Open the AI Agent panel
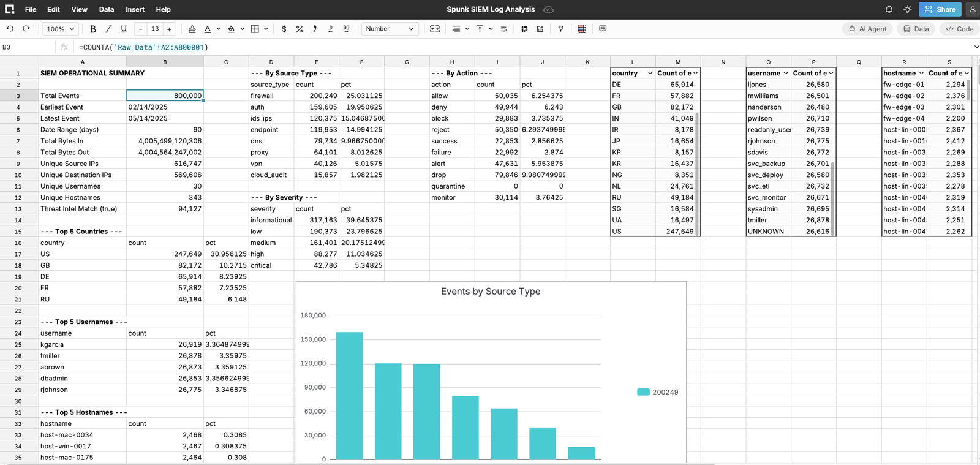The height and width of the screenshot is (465, 980). pyautogui.click(x=867, y=29)
